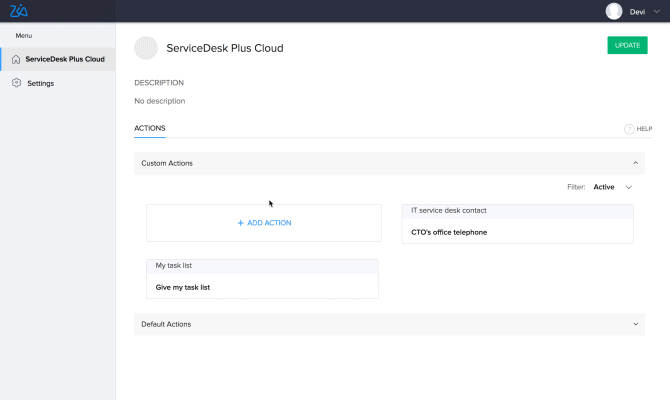The image size is (670, 400).
Task: Select ServiceDesk Plus Cloud in sidebar menu
Action: pyautogui.click(x=64, y=59)
